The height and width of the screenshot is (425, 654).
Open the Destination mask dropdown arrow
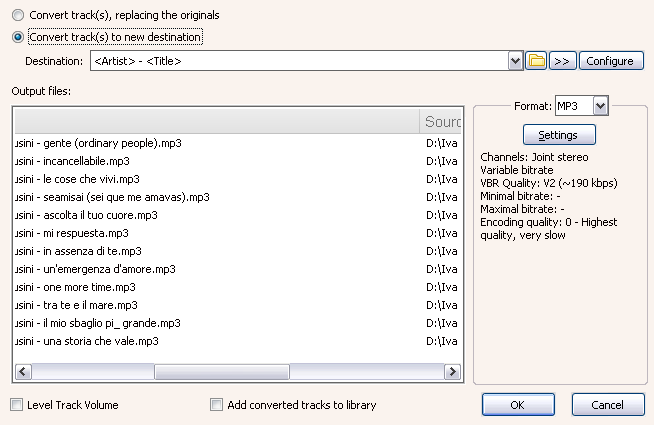point(516,61)
